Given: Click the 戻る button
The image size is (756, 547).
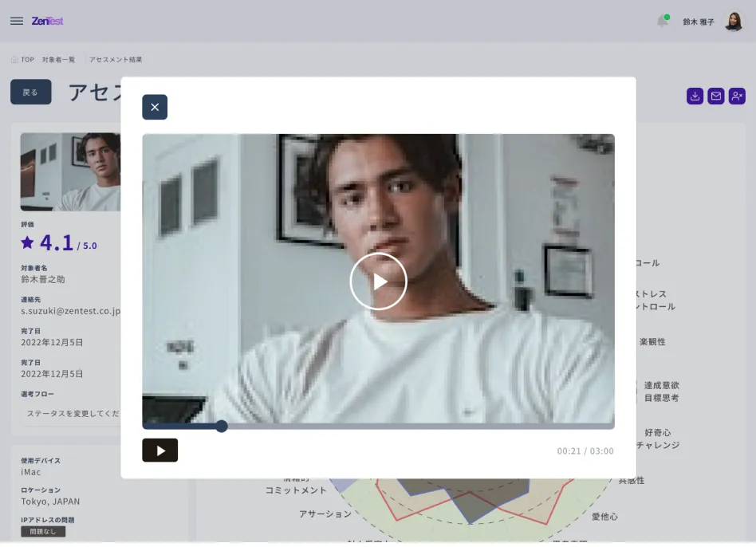Looking at the screenshot, I should (x=31, y=92).
